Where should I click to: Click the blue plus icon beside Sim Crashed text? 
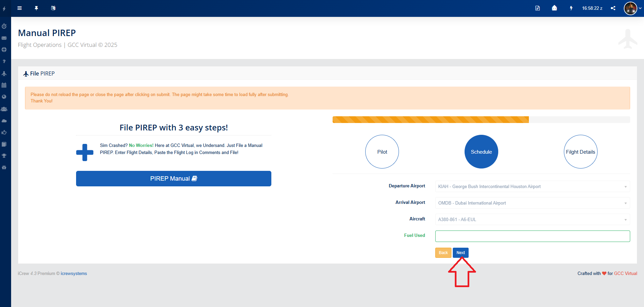point(85,152)
